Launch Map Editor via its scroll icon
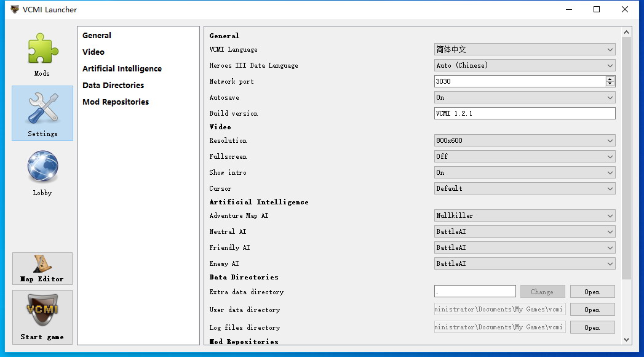The height and width of the screenshot is (357, 644). click(x=42, y=263)
